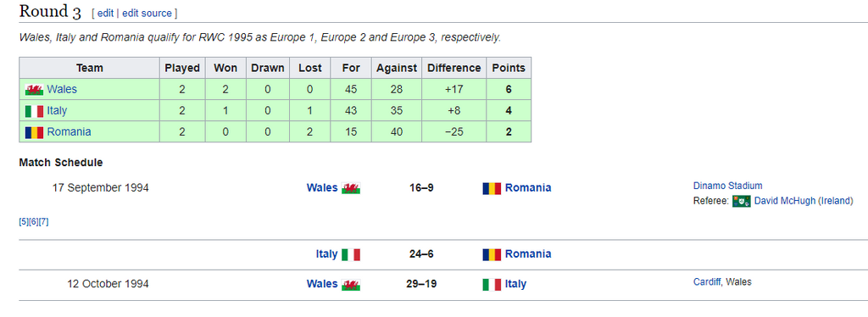Follow the Dinamo Stadium link
Screen dimensions: 868x317
(727, 186)
